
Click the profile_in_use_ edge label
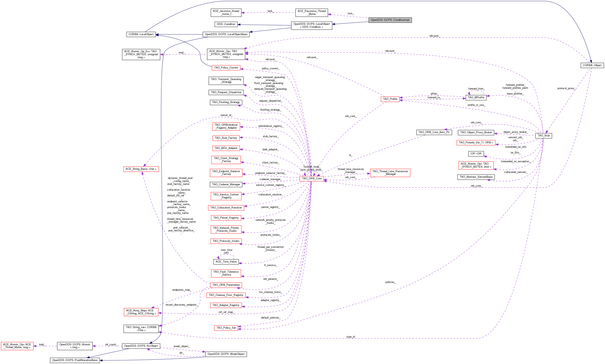click(x=476, y=105)
